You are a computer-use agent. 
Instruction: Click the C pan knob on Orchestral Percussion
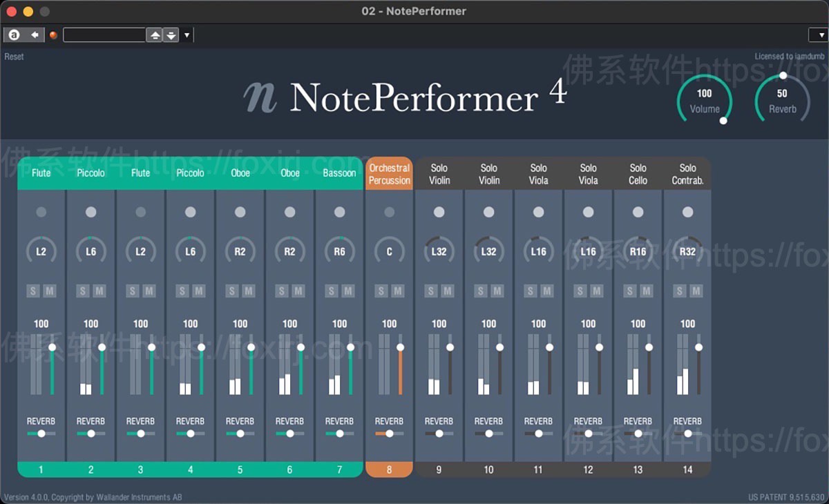[389, 251]
